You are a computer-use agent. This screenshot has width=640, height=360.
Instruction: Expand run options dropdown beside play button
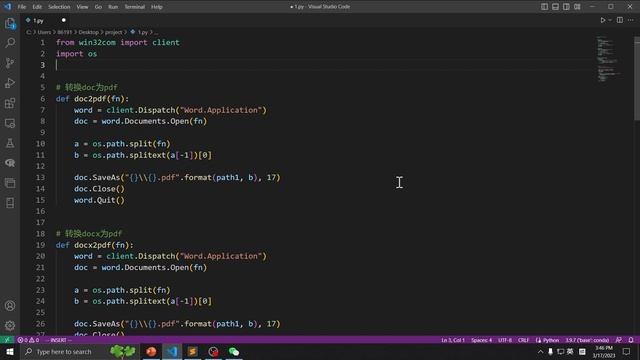pos(610,20)
